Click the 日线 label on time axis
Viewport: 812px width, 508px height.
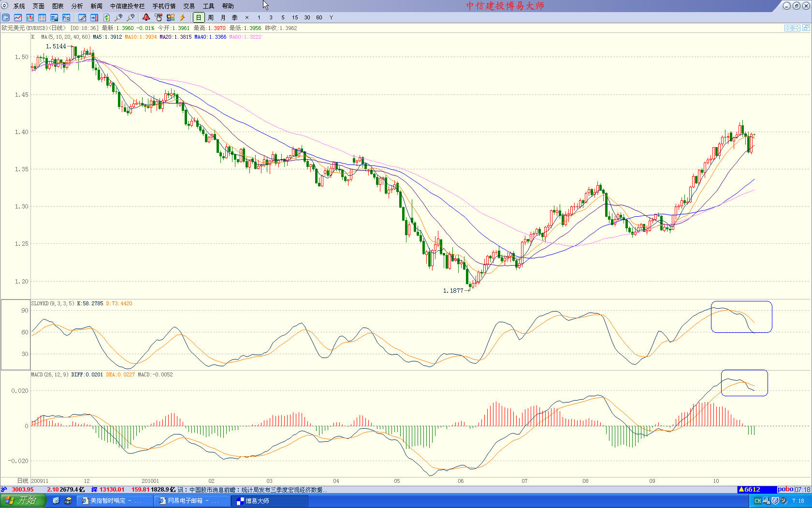pyautogui.click(x=23, y=481)
